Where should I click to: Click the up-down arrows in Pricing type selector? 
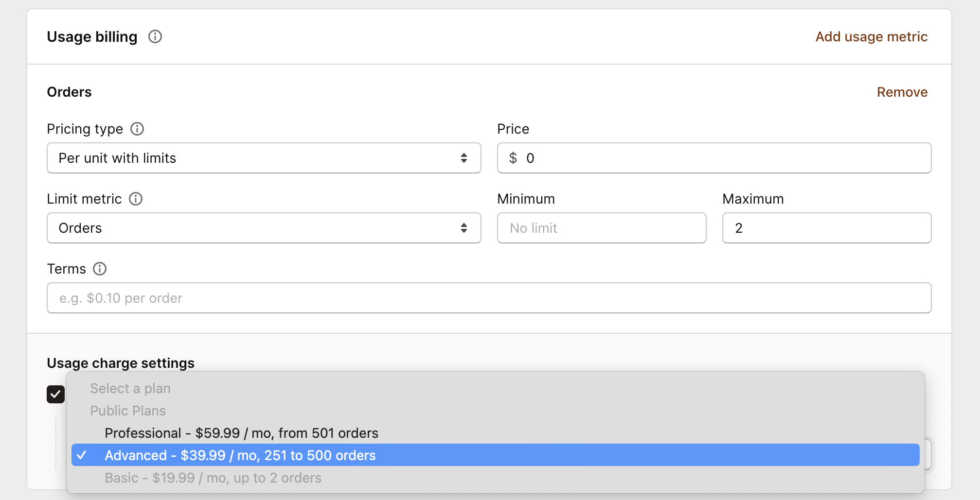click(463, 158)
